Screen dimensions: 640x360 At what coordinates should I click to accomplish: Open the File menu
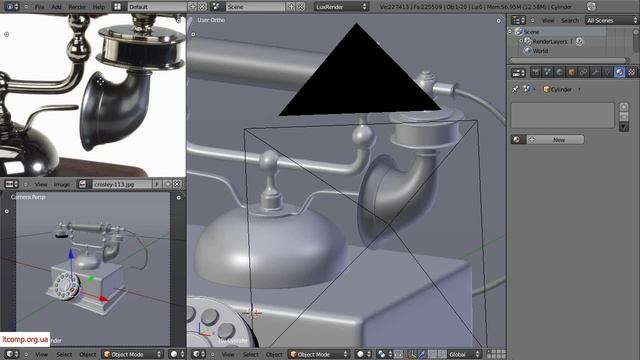click(39, 7)
